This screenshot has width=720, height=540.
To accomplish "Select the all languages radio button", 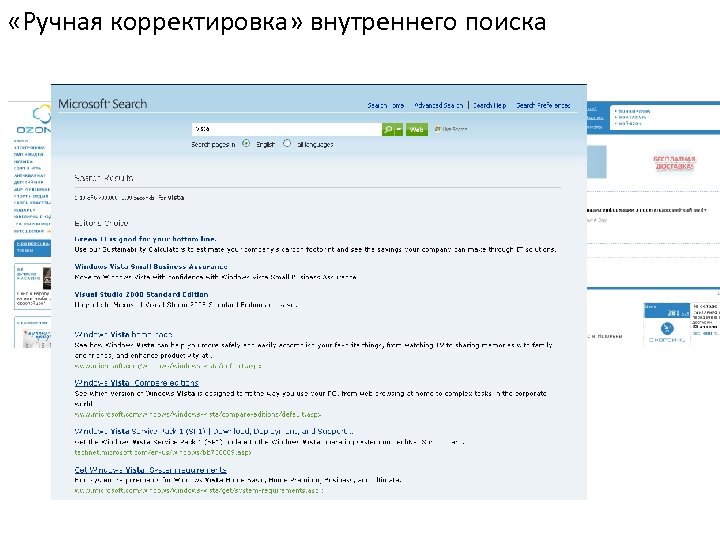I will pyautogui.click(x=287, y=143).
